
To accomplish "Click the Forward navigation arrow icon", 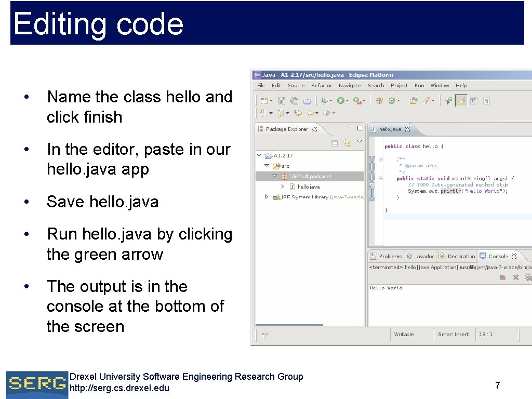I will tap(327, 113).
